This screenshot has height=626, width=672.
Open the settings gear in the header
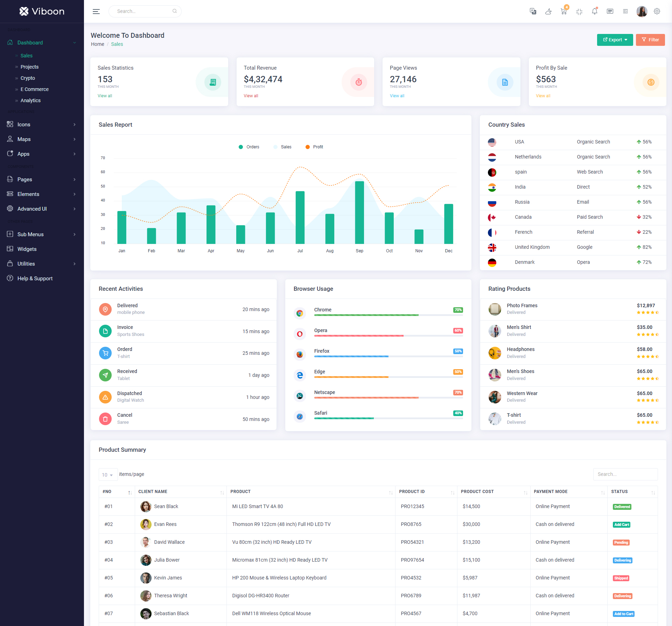(x=657, y=11)
